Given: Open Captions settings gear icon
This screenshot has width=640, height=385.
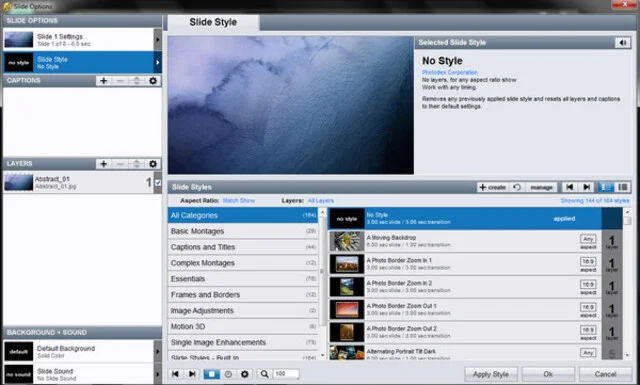Looking at the screenshot, I should click(x=153, y=81).
